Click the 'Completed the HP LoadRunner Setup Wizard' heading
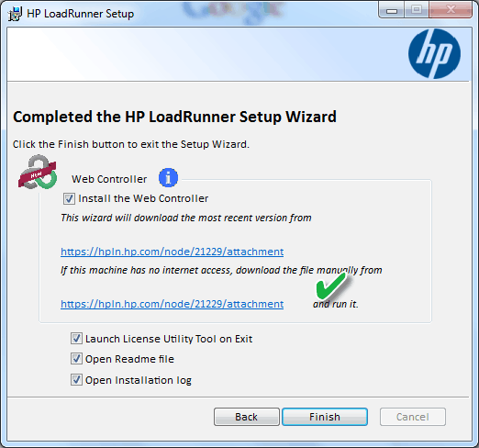 pyautogui.click(x=174, y=117)
